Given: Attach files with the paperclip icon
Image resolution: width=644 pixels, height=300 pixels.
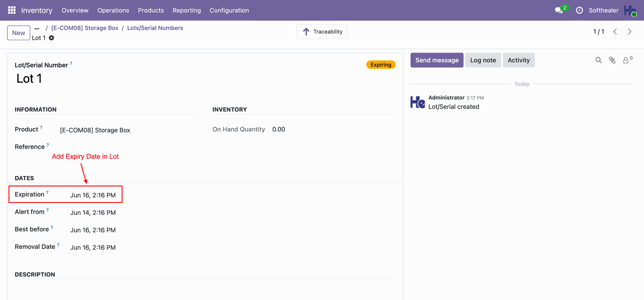Looking at the screenshot, I should tap(612, 60).
